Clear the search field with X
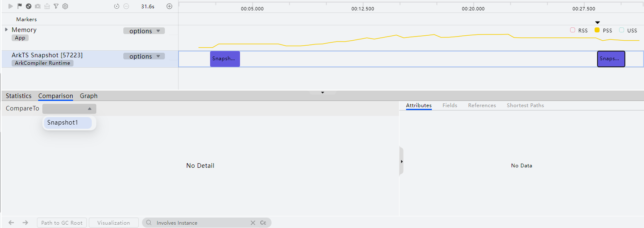Viewport: 644px width, 228px height. 253,223
